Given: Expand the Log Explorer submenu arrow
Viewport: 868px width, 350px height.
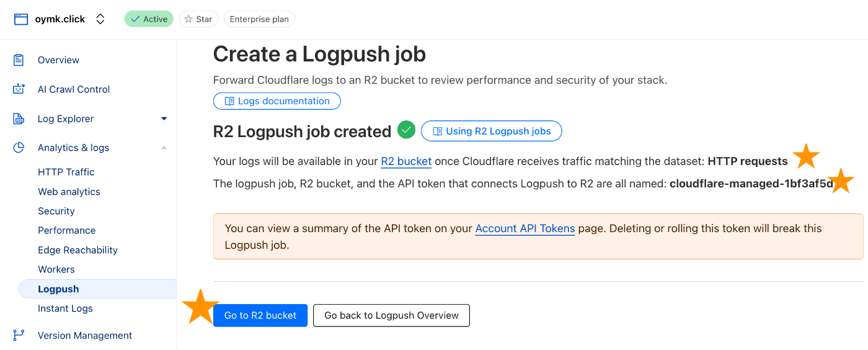Looking at the screenshot, I should click(164, 119).
